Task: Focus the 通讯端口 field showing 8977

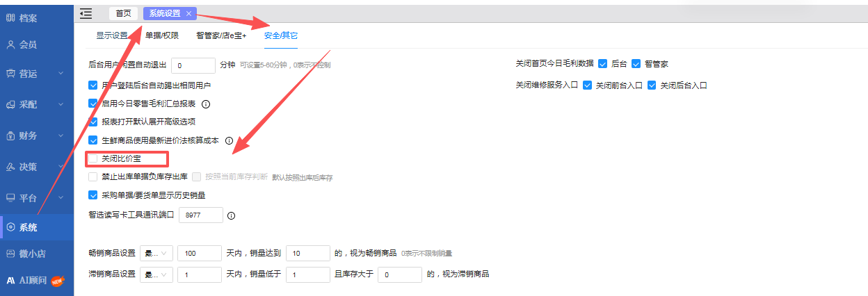Action: tap(201, 215)
